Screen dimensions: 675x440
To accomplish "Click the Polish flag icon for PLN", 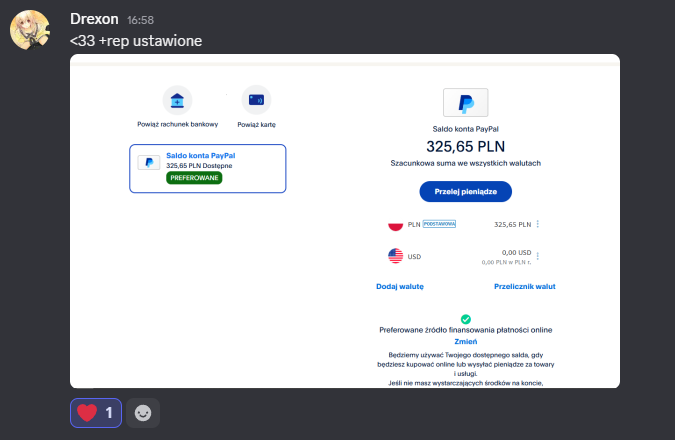I will tap(395, 224).
